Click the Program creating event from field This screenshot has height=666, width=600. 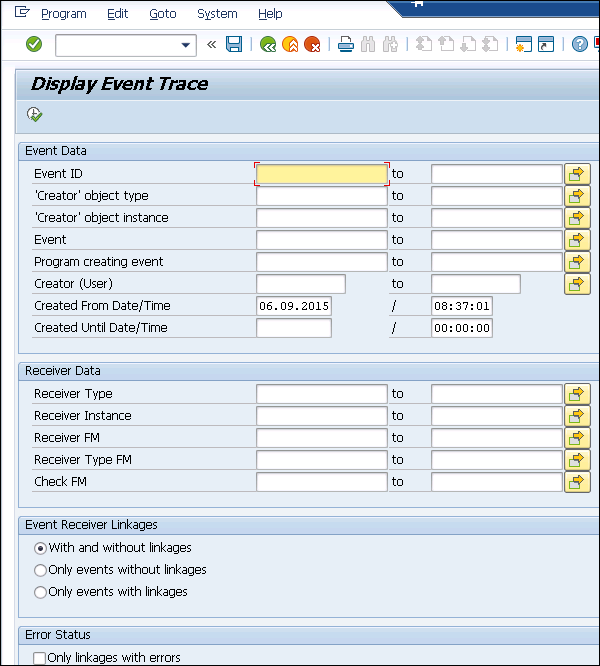click(322, 262)
